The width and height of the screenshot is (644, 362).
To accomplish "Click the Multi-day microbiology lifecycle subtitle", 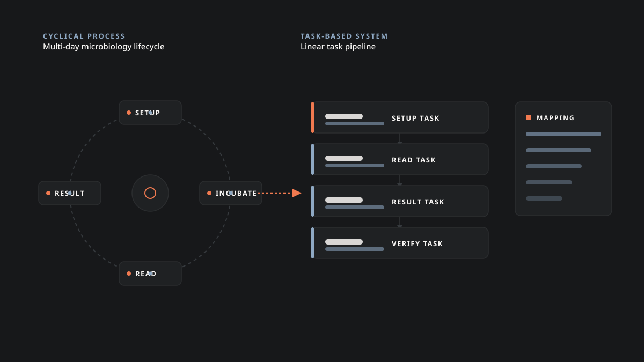I will tap(104, 47).
